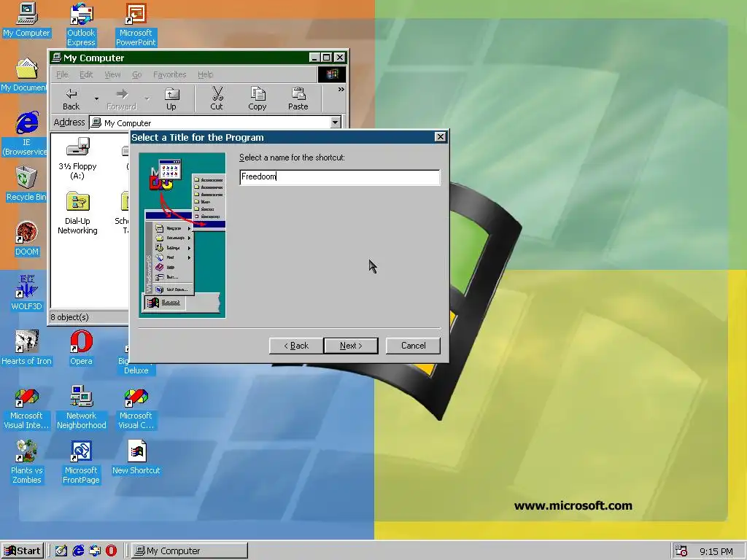Viewport: 747px width, 560px height.
Task: Open the Start menu
Action: (23, 551)
